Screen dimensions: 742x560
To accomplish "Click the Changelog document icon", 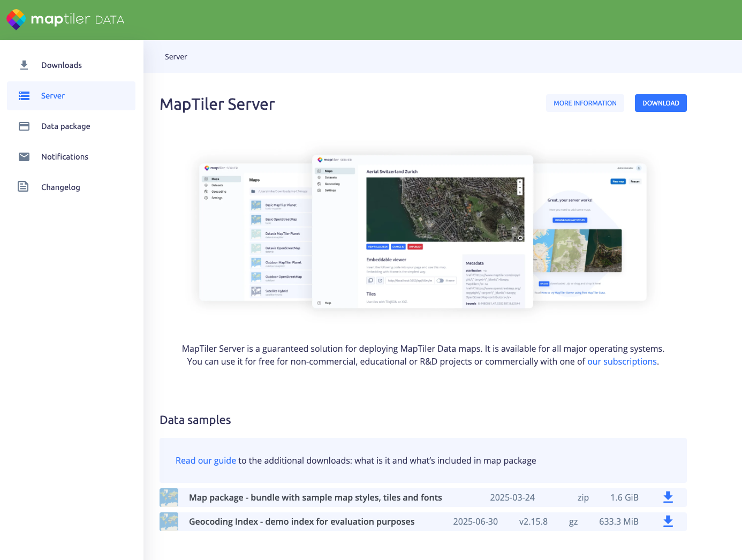I will [x=23, y=186].
